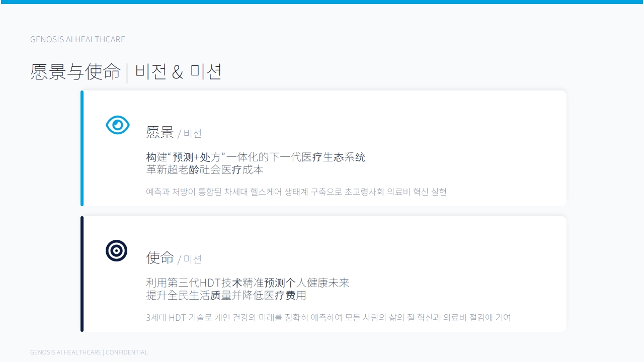Click the line 利用第三代HDT技术精准预测个人健康未来

(248, 283)
